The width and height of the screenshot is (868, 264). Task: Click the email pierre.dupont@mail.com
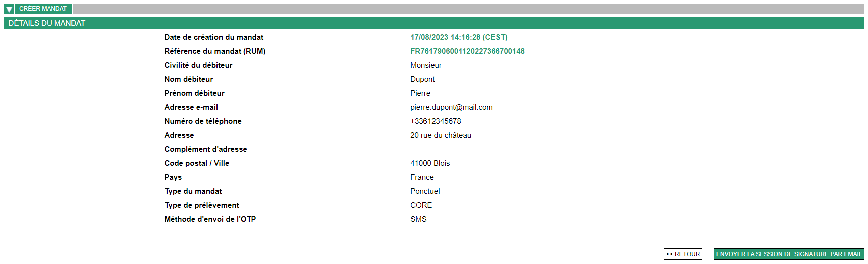click(451, 107)
